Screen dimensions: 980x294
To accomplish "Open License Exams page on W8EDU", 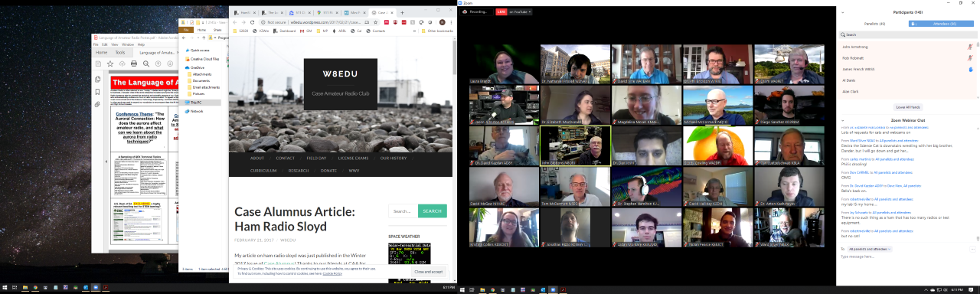I will 354,158.
